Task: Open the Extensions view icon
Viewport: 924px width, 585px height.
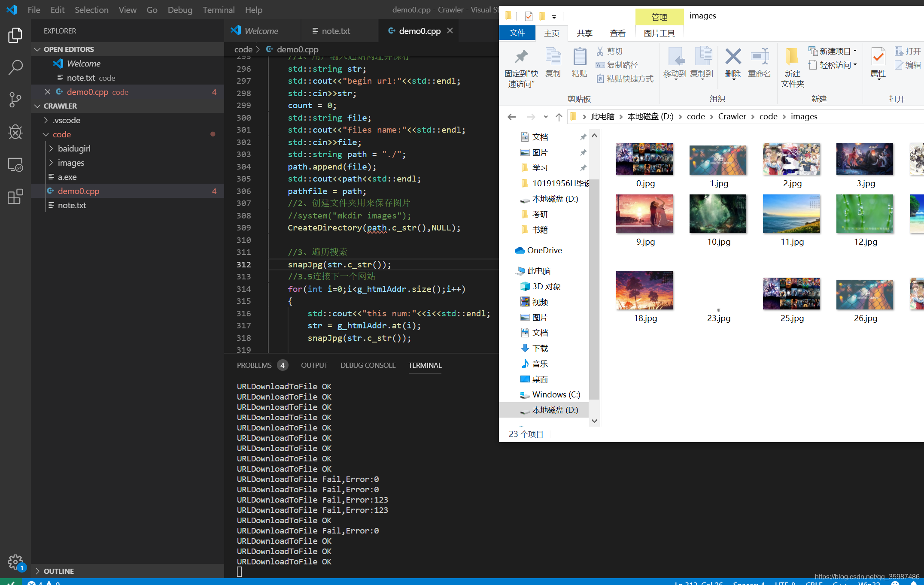Action: click(x=15, y=197)
